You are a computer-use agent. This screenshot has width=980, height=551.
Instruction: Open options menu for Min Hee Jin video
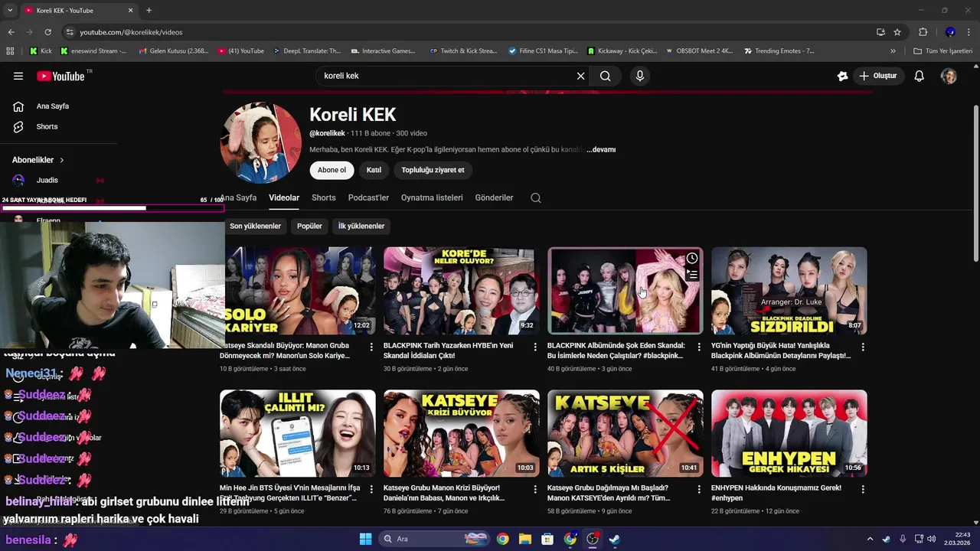371,489
